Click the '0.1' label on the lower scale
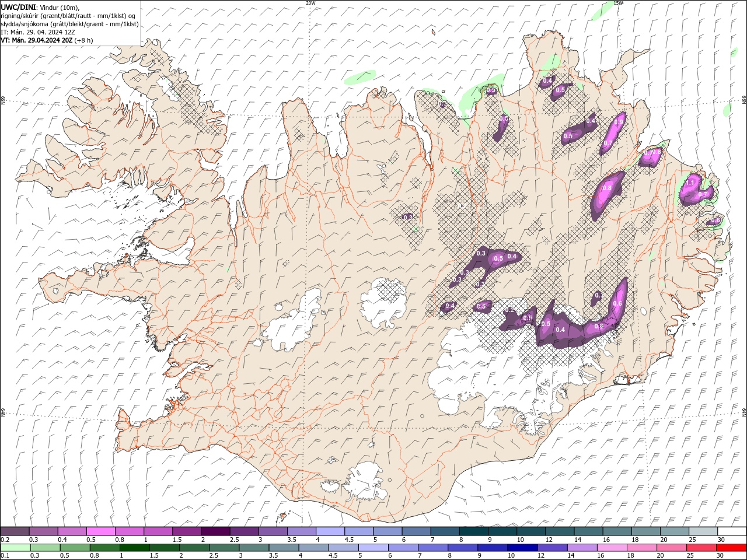 click(5, 555)
